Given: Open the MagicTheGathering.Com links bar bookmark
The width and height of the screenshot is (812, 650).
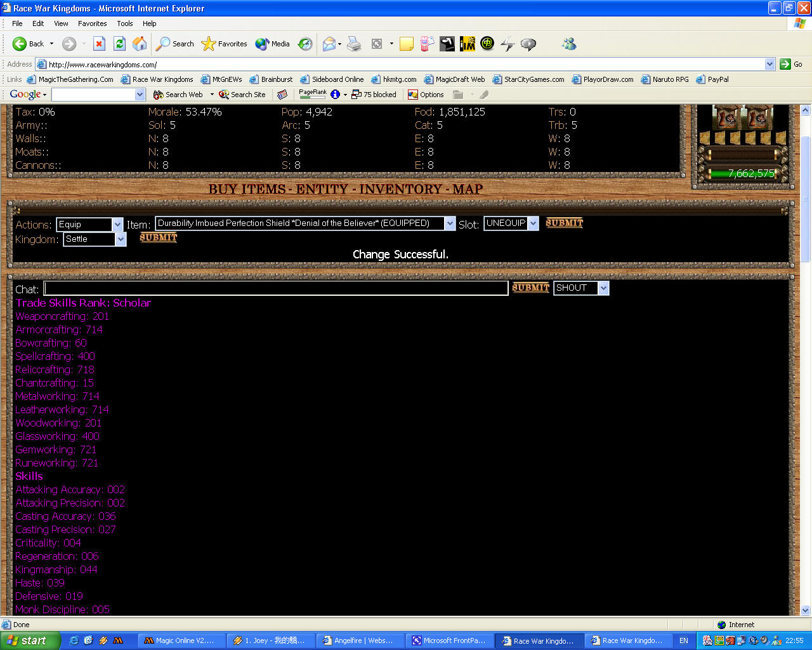Looking at the screenshot, I should (70, 79).
